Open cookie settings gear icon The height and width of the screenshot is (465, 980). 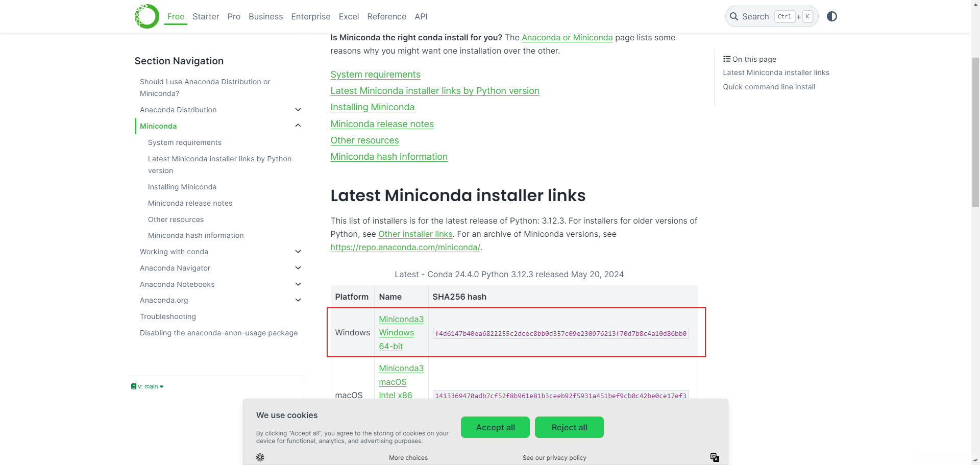[x=260, y=457]
